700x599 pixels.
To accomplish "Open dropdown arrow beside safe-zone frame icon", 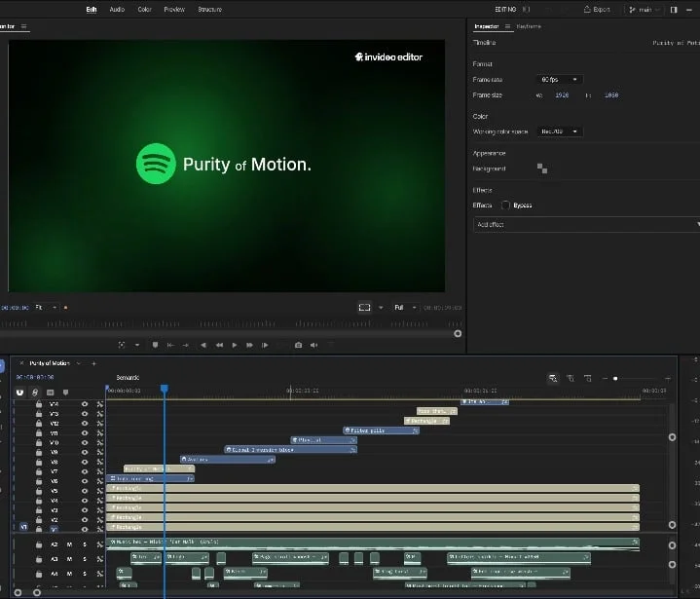I will (x=381, y=308).
